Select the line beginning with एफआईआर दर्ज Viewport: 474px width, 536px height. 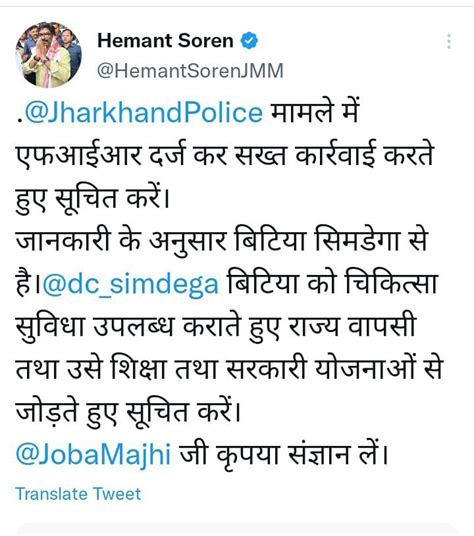click(225, 155)
